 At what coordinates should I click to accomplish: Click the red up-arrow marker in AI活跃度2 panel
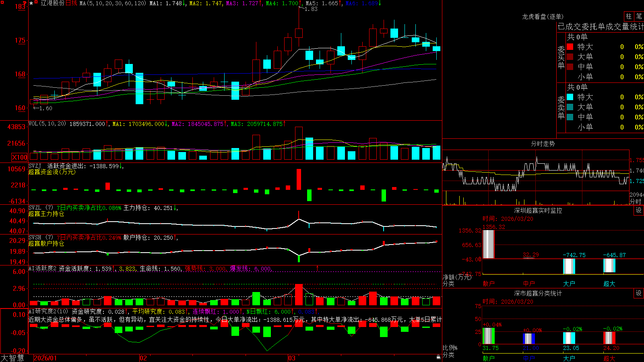[318, 268]
